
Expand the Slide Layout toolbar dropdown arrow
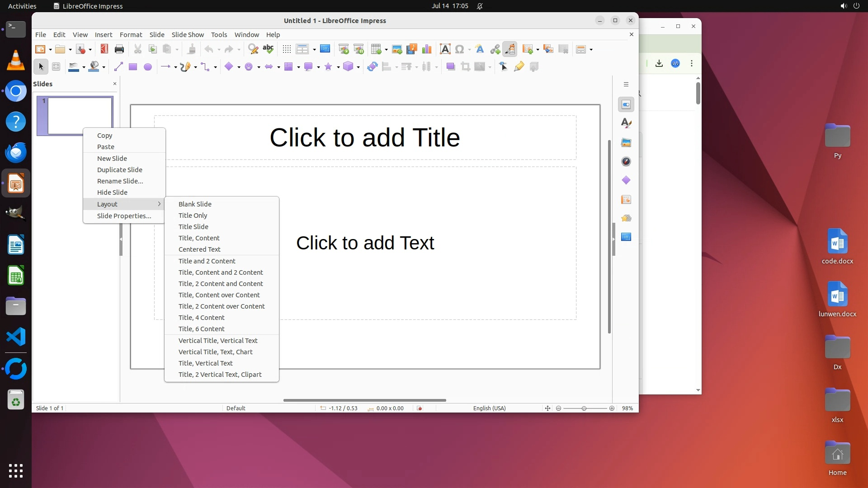591,50
